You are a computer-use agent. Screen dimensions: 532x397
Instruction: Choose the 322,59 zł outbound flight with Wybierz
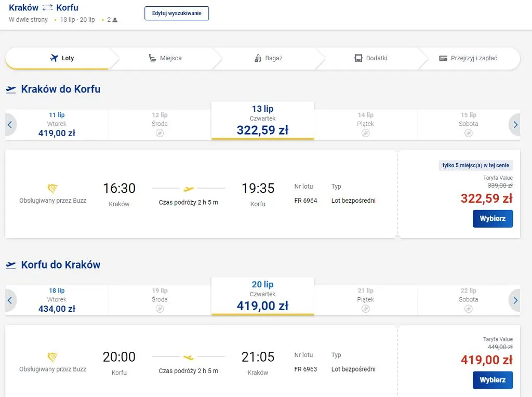(x=493, y=219)
